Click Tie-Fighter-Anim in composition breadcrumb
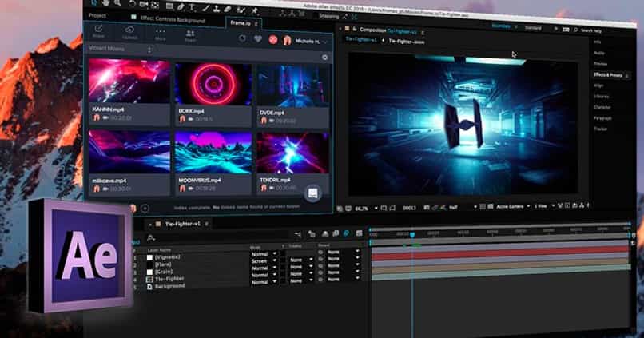644x338 pixels. click(407, 42)
